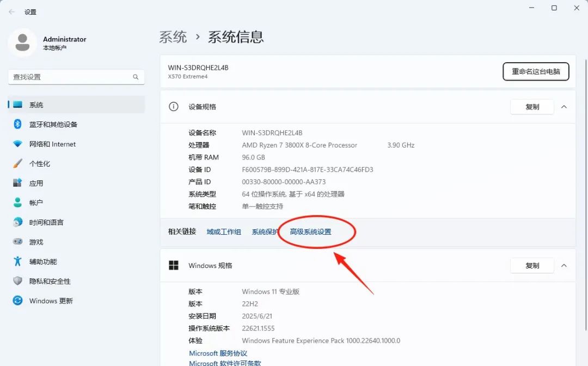Click the 重命名这台电脑 button
Image resolution: width=588 pixels, height=366 pixels.
[536, 71]
